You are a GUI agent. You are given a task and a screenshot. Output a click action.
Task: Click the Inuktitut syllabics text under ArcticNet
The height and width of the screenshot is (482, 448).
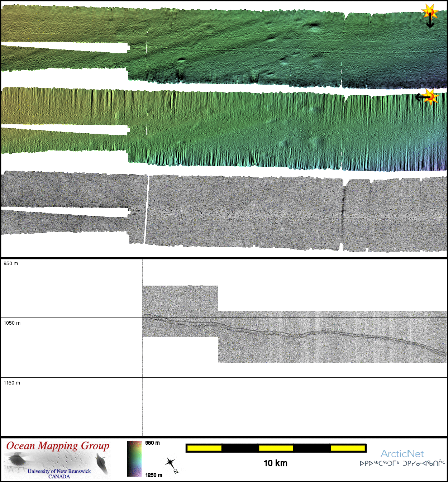coord(402,463)
